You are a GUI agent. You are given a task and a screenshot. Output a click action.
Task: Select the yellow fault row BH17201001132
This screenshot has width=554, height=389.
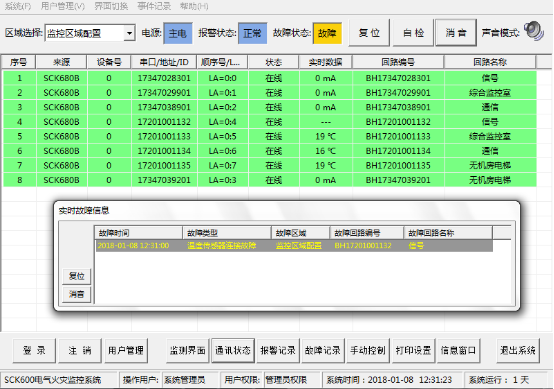294,246
